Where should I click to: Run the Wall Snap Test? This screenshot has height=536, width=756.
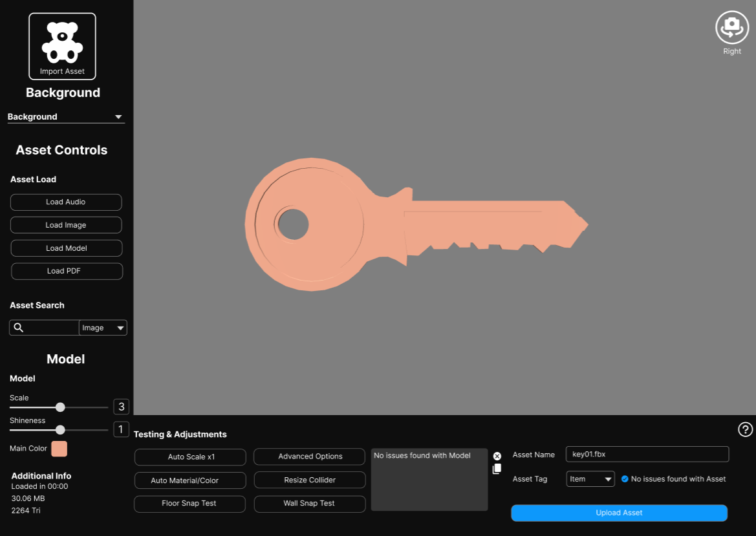click(310, 504)
